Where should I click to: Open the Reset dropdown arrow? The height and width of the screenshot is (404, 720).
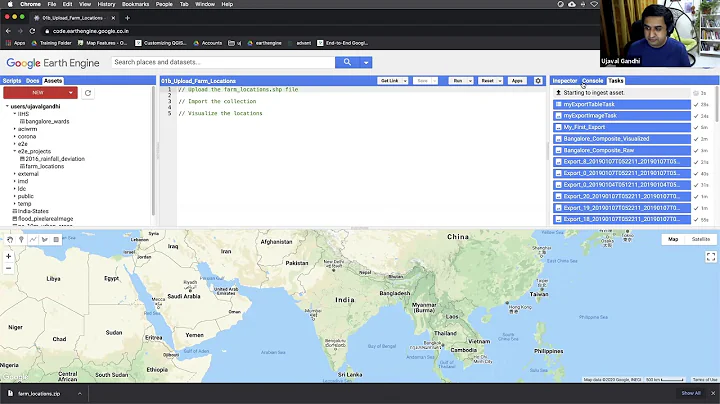click(500, 81)
